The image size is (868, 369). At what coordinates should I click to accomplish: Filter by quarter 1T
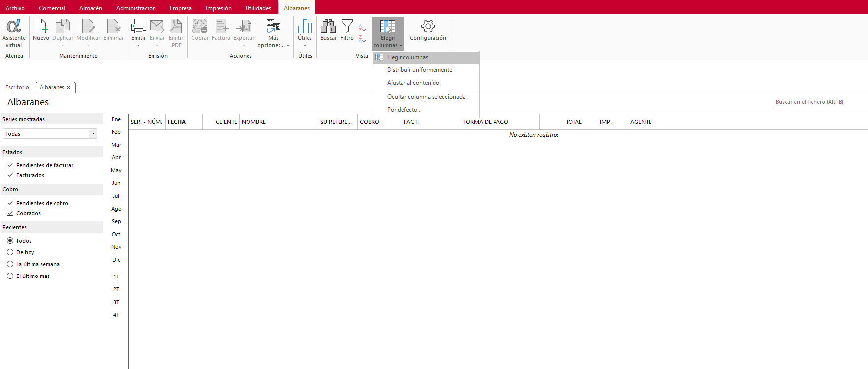116,277
